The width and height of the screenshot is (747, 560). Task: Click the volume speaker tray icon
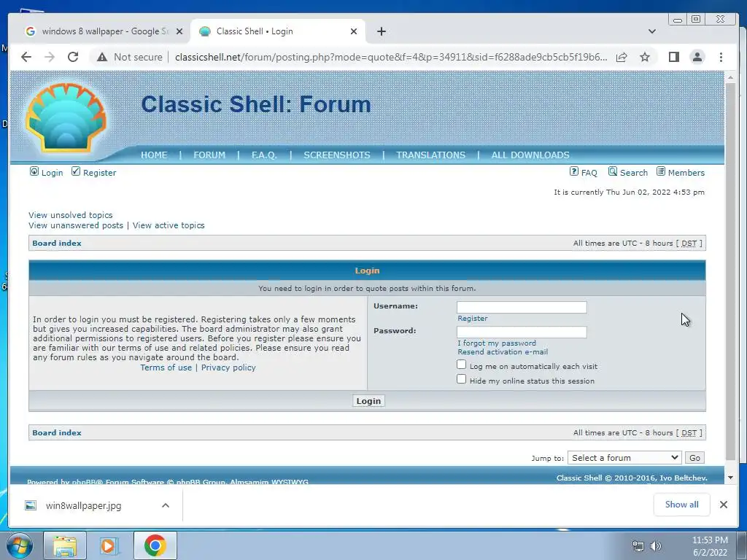656,546
